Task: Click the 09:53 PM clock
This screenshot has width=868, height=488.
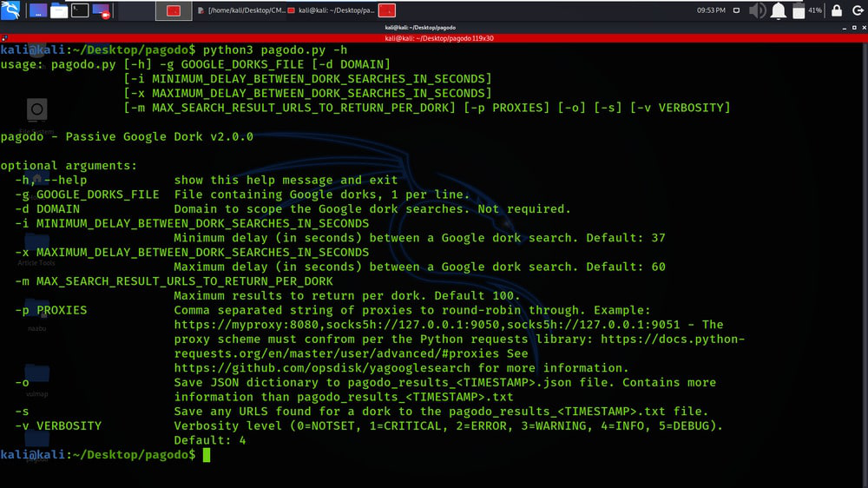Action: click(712, 10)
